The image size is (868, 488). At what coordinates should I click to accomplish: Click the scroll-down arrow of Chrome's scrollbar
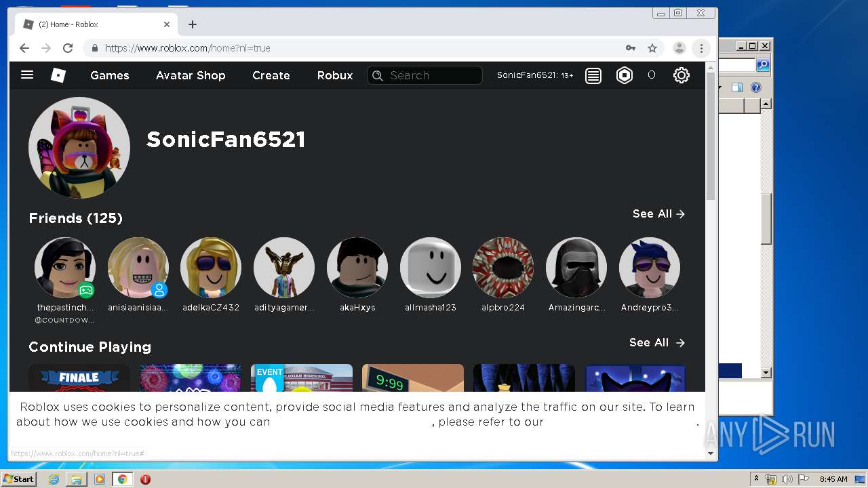coord(711,453)
